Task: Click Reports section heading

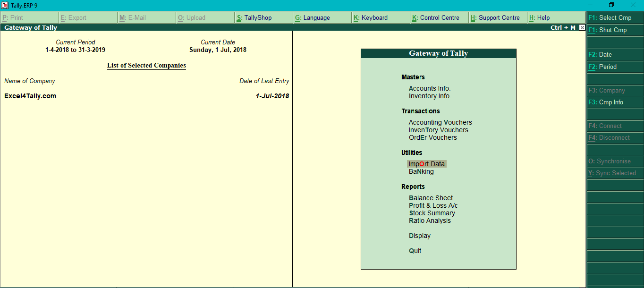Action: [413, 186]
